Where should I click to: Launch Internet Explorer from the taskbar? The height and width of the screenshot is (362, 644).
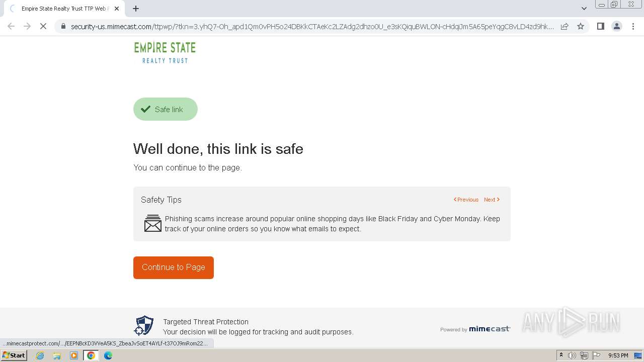40,355
